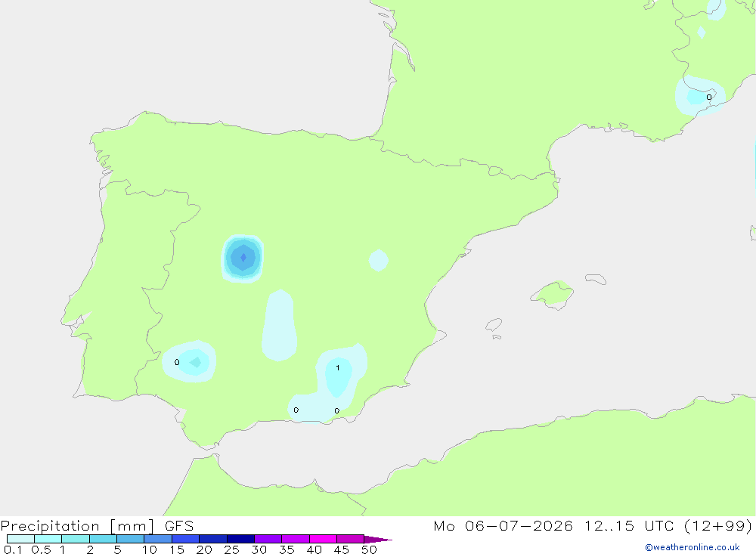Viewport: 756px width, 554px height.
Task: Click the date 'Mo 06-07-2026'
Action: point(503,525)
